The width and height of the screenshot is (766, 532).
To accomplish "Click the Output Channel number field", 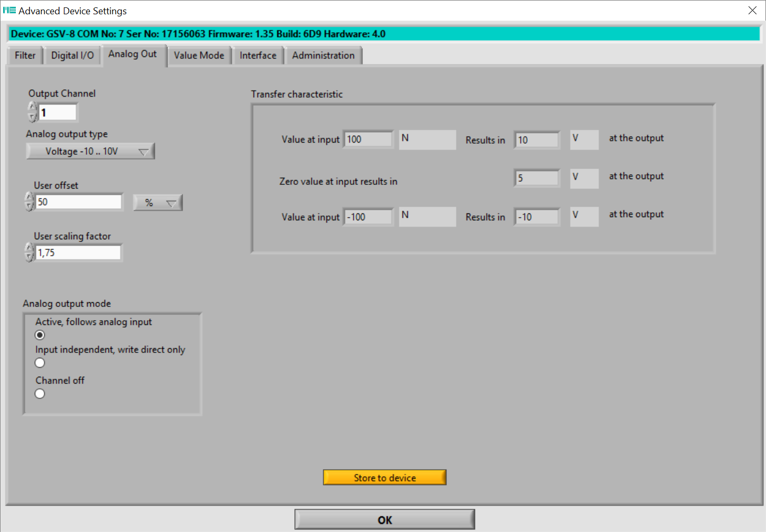I will [58, 113].
